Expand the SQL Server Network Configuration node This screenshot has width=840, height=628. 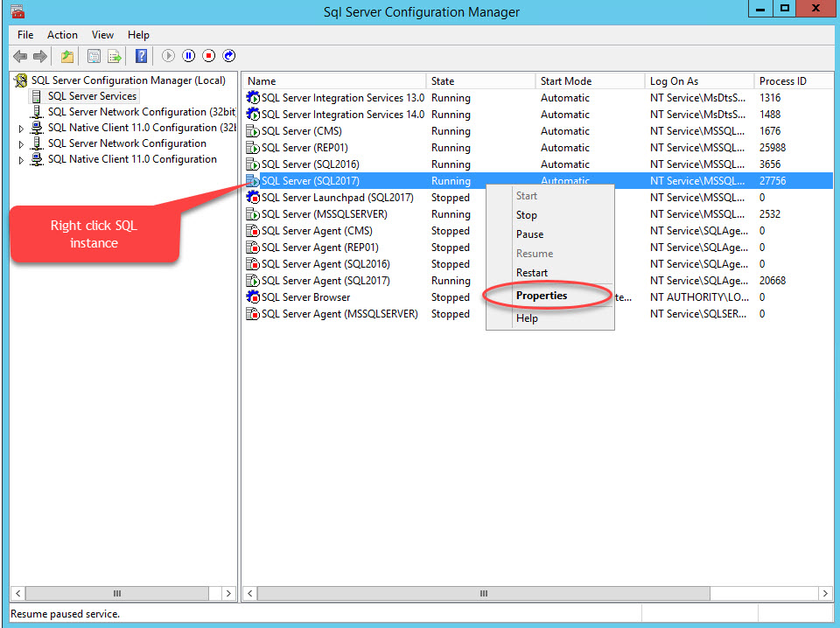pyautogui.click(x=19, y=143)
